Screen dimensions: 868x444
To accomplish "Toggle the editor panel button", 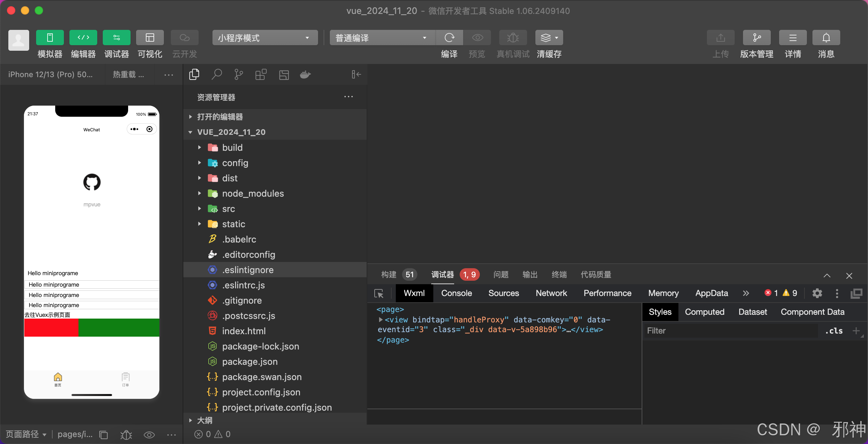I will click(83, 38).
